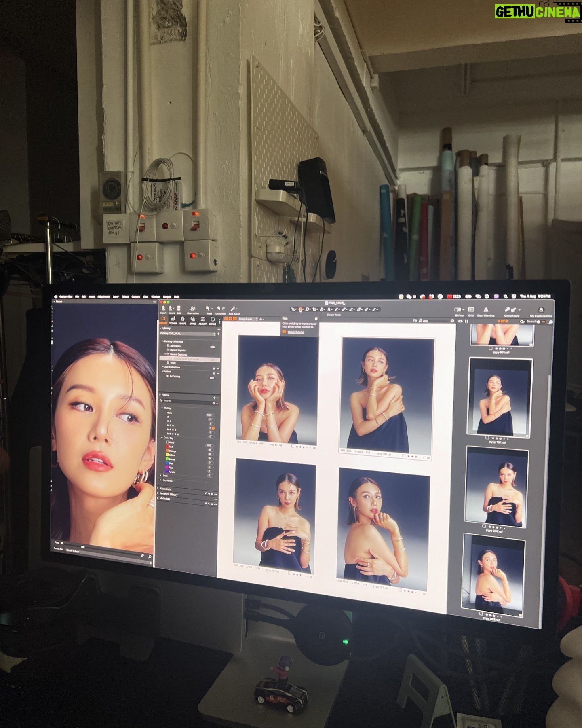The image size is (582, 728).
Task: Collapse the Library panel
Action: click(161, 328)
